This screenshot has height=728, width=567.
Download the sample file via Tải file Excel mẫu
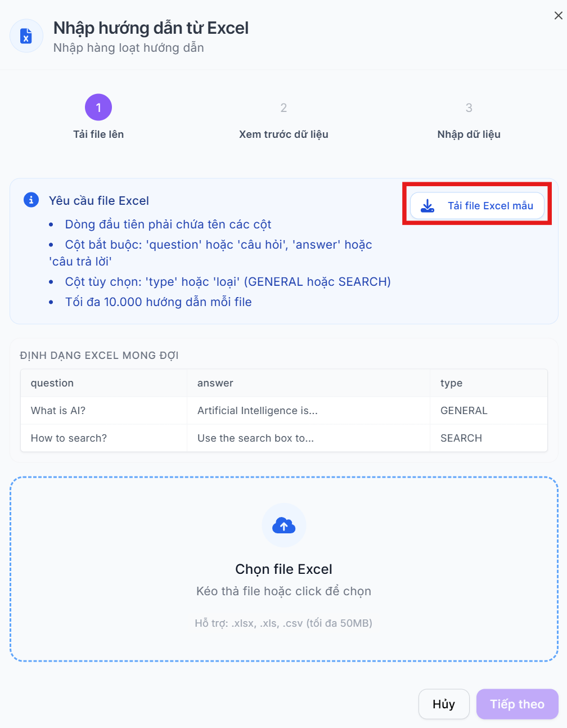[x=477, y=206]
